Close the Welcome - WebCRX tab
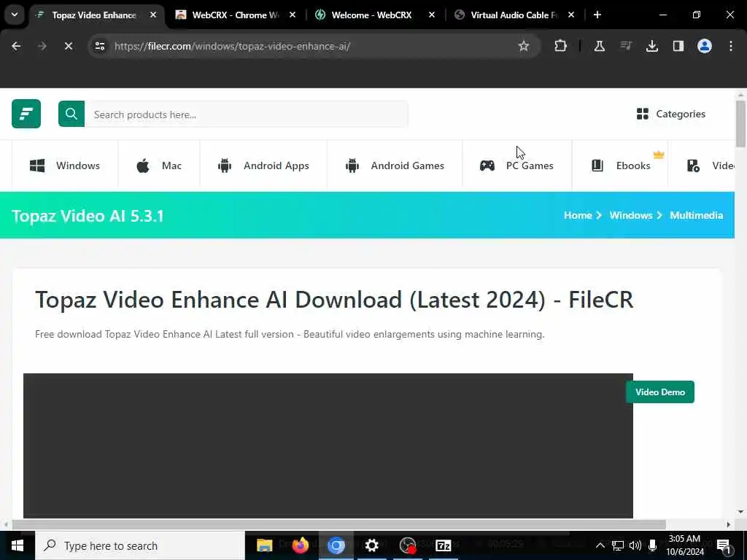The height and width of the screenshot is (560, 747). coord(432,15)
